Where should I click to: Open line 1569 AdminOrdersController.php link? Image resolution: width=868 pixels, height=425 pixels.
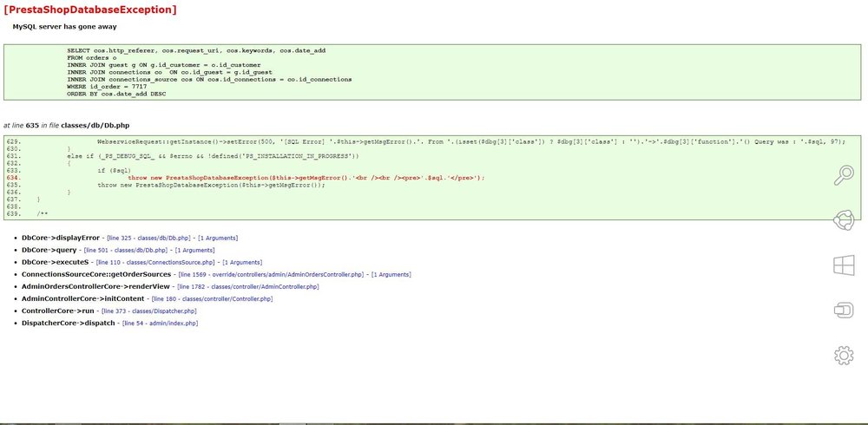(x=271, y=274)
